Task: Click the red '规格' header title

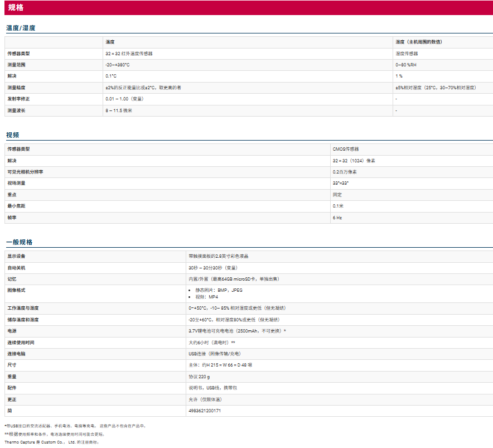Action: (x=16, y=8)
